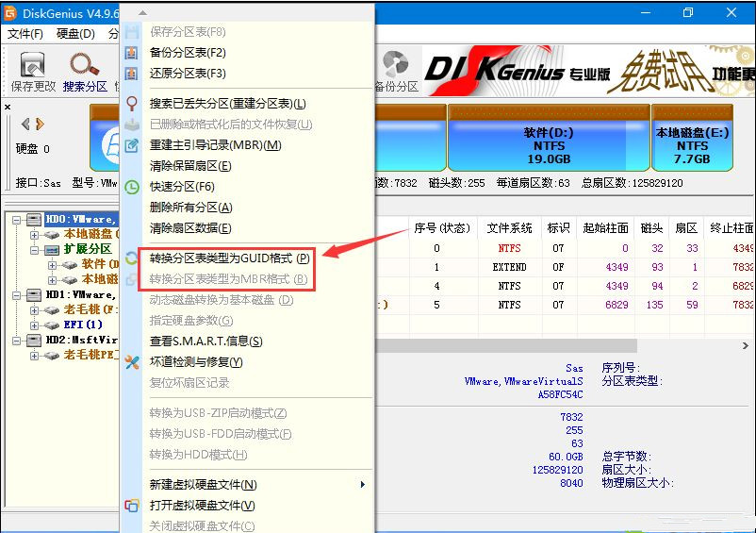Click the 搜索分区 magnifier toolbar icon
756x533 pixels.
(x=85, y=65)
